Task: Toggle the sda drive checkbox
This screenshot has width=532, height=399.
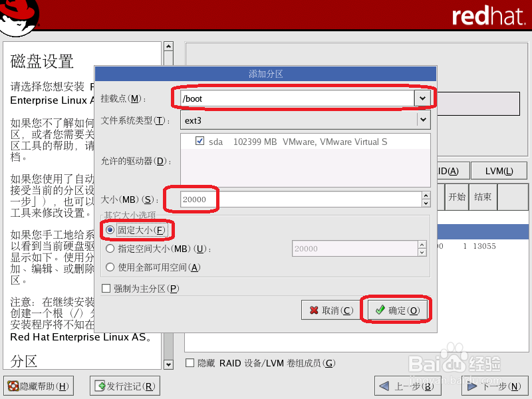Action: coord(200,141)
